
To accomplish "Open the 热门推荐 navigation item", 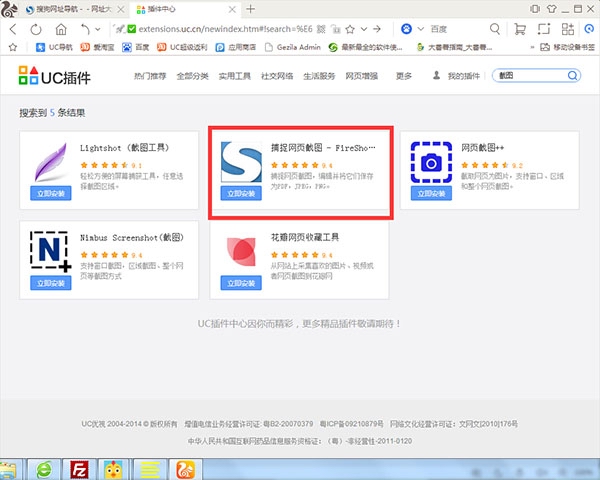I will pos(150,76).
